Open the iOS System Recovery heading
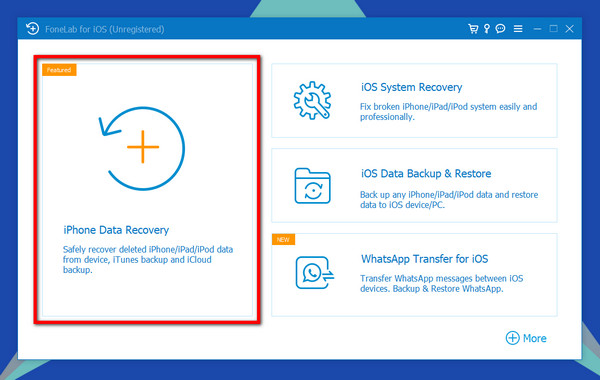Screen dimensions: 600x380 411,87
